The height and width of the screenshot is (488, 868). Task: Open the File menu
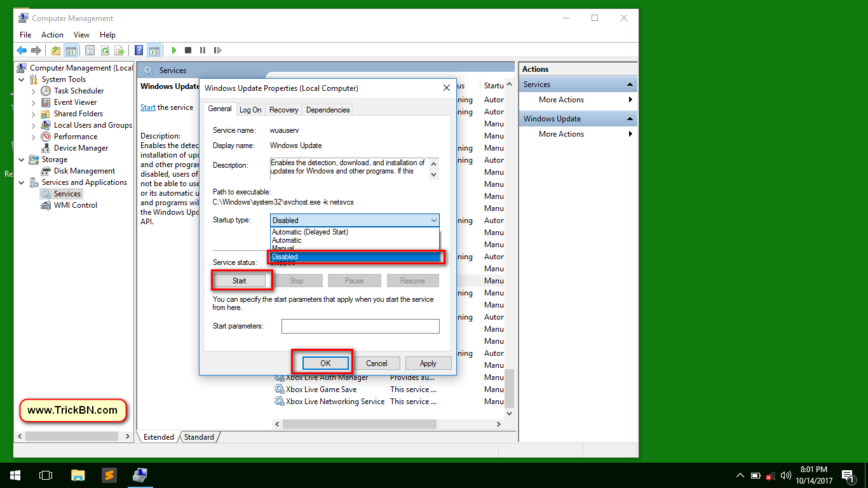[x=25, y=35]
